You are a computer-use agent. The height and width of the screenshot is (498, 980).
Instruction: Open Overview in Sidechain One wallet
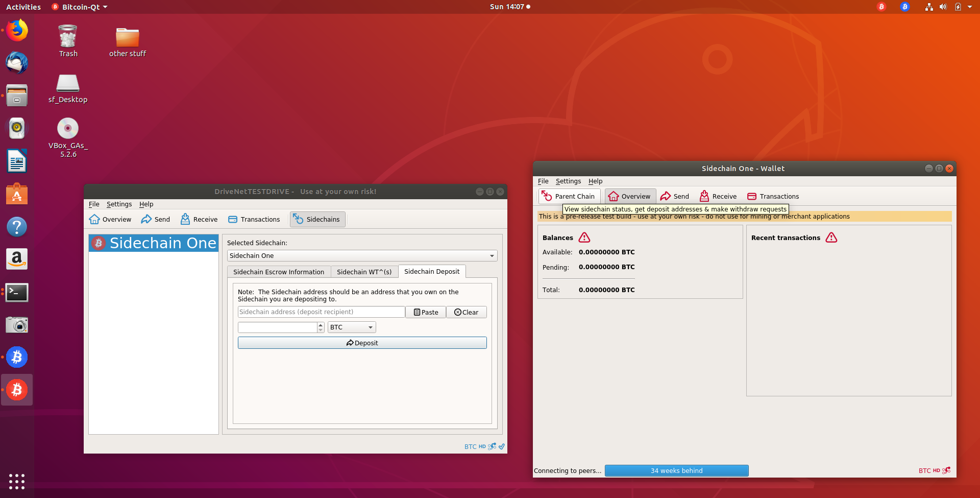[630, 196]
